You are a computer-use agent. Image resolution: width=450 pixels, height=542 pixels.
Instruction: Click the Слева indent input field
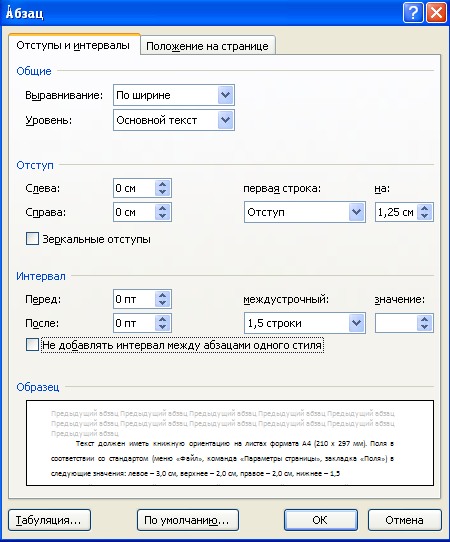click(134, 188)
